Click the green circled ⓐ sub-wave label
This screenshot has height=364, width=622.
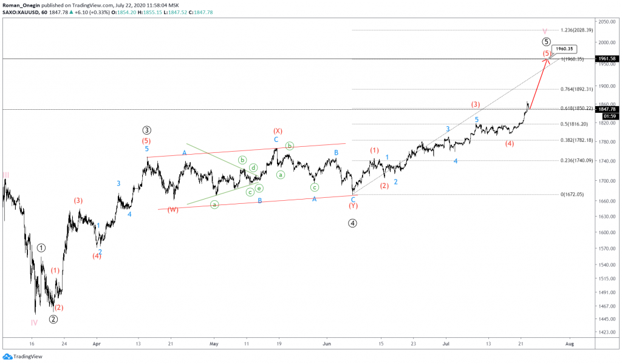[x=214, y=204]
